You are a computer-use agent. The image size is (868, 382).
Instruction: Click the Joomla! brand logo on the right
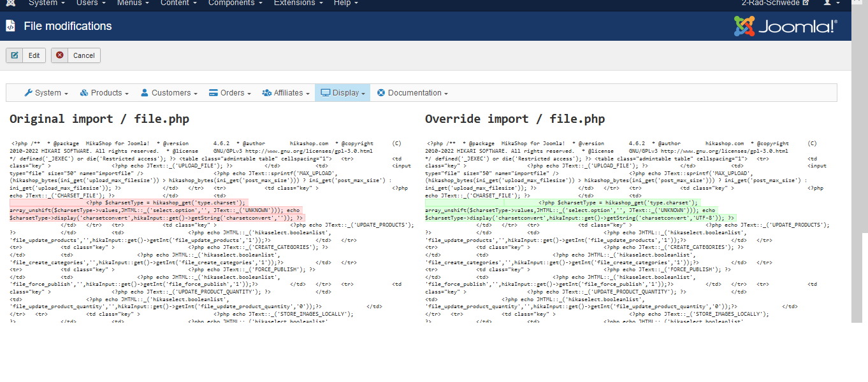[786, 26]
